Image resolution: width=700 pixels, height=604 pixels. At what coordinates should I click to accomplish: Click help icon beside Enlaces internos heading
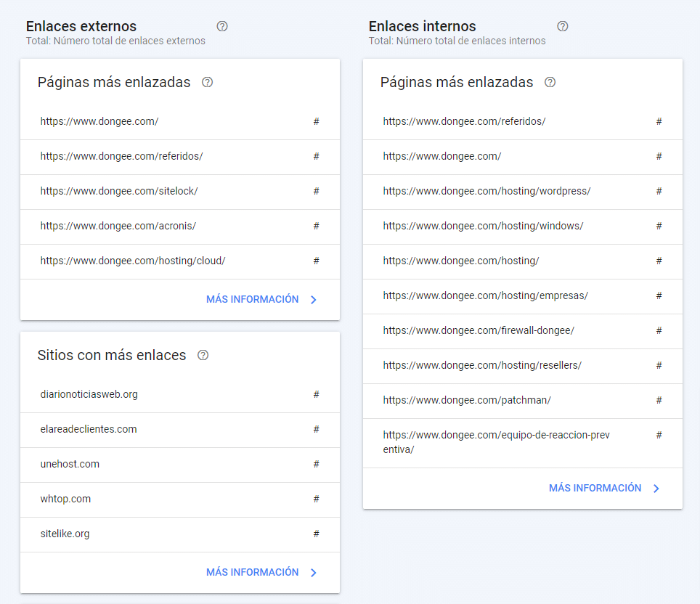point(563,26)
